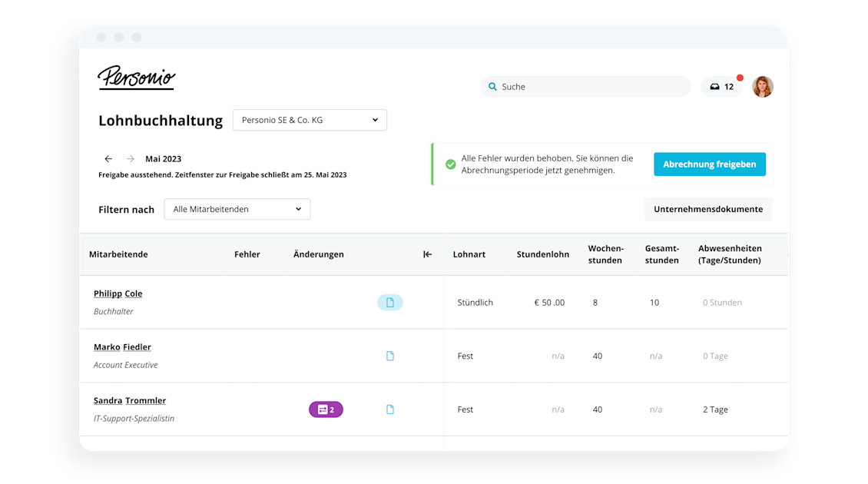
Task: Click the Suche search magnifier icon
Action: coord(492,86)
